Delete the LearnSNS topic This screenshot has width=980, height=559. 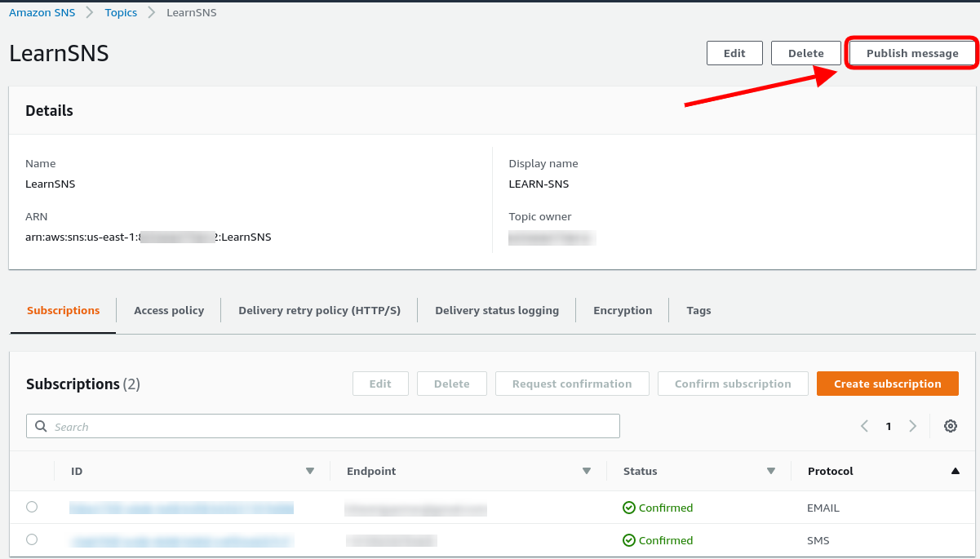tap(806, 53)
